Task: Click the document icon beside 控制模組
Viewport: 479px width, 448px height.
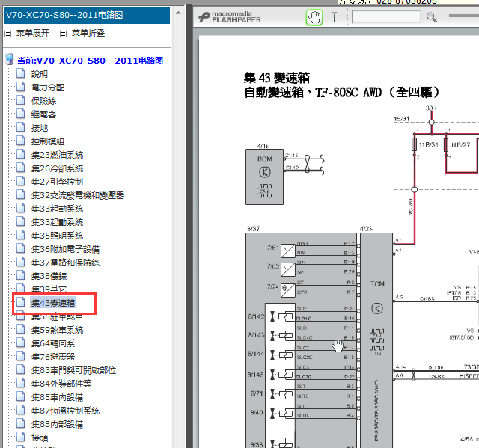Action: coord(21,141)
